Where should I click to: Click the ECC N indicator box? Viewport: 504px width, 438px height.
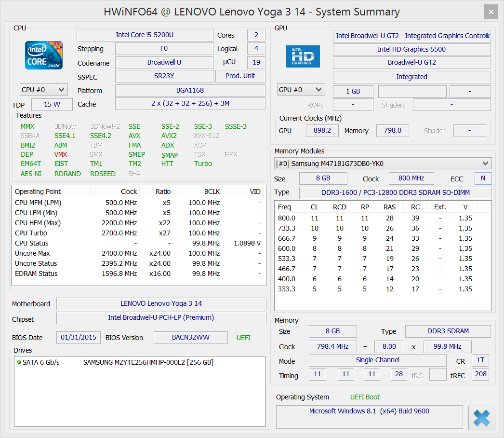click(x=483, y=178)
